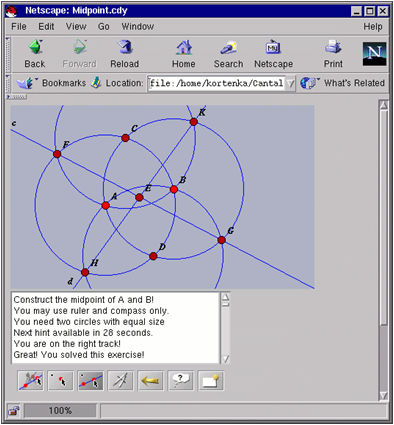394x425 pixels.
Task: Select the add point tool
Action: coord(61,381)
